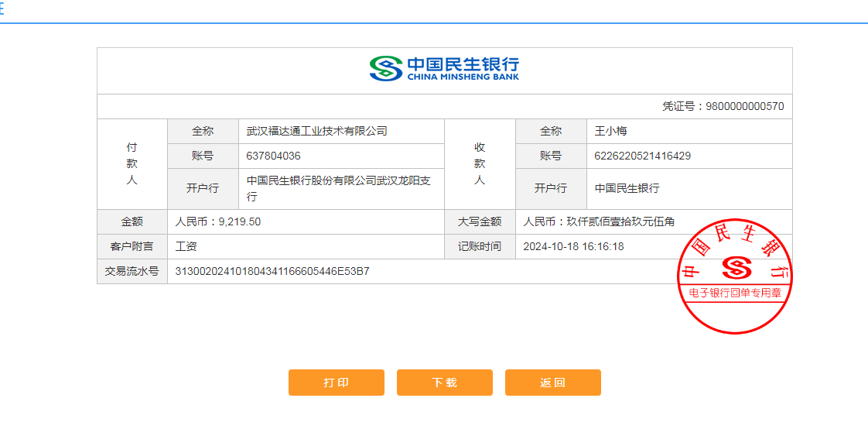This screenshot has width=868, height=429.
Task: Select payer name 武汉福达通工业技术有限公司
Action: (x=316, y=132)
